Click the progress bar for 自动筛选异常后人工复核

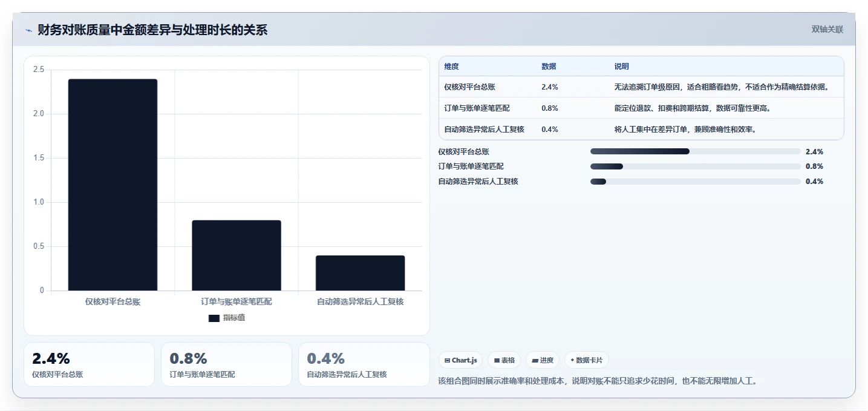(x=695, y=182)
